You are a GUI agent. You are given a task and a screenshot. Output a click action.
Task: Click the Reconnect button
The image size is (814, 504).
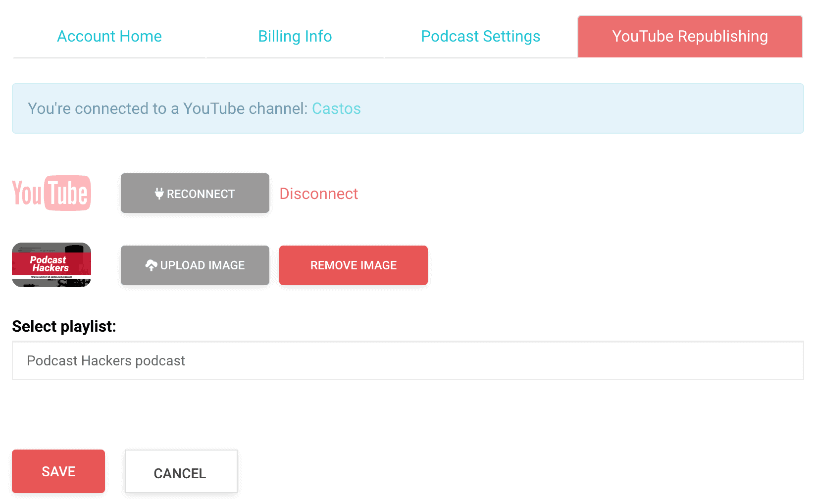(x=195, y=193)
